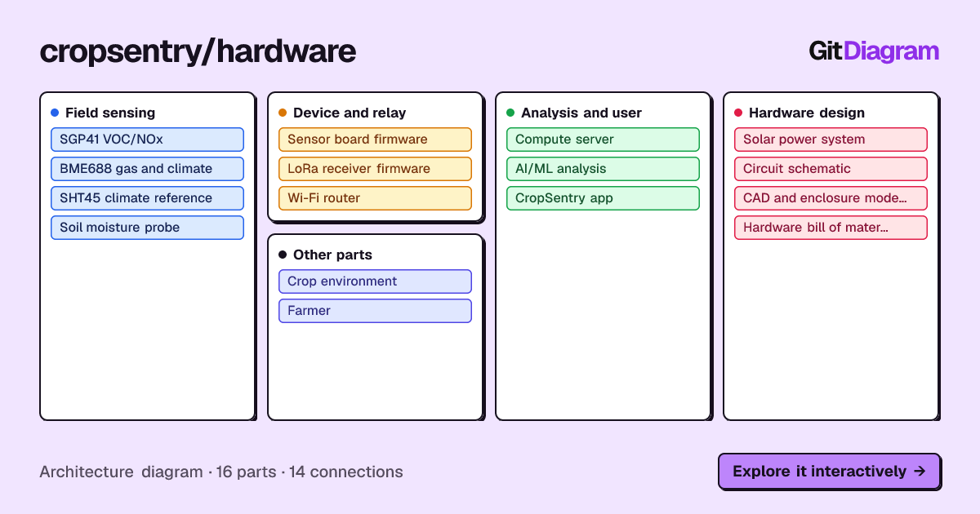Open Sensor board firmware part
This screenshot has height=514, width=980.
click(x=375, y=140)
